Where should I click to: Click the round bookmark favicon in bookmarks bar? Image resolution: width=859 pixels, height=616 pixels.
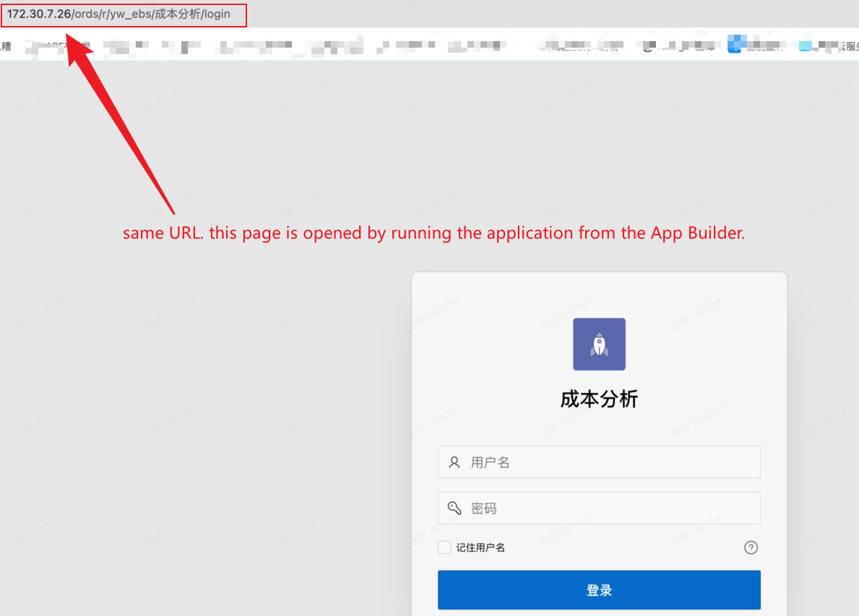click(x=648, y=46)
